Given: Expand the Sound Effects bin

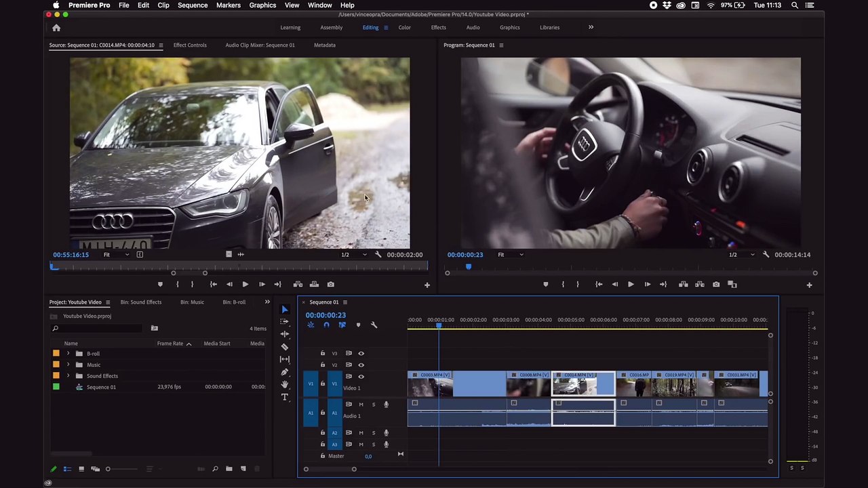Looking at the screenshot, I should tap(68, 376).
